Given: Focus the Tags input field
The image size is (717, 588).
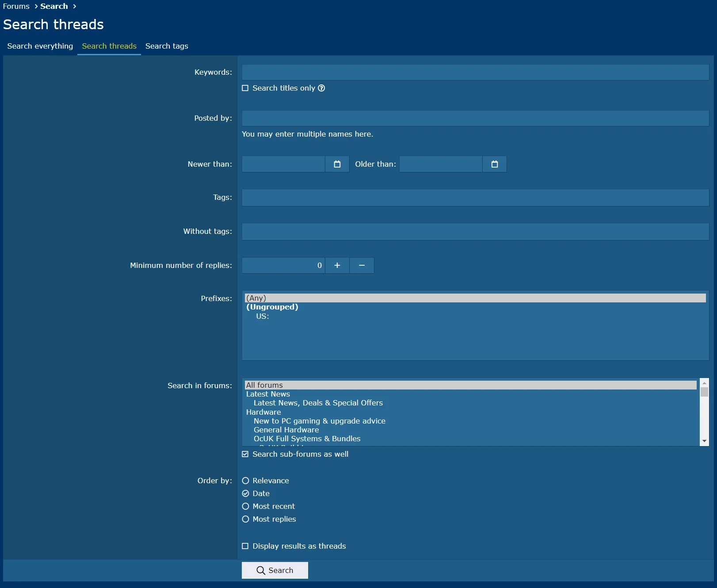Looking at the screenshot, I should tap(475, 198).
